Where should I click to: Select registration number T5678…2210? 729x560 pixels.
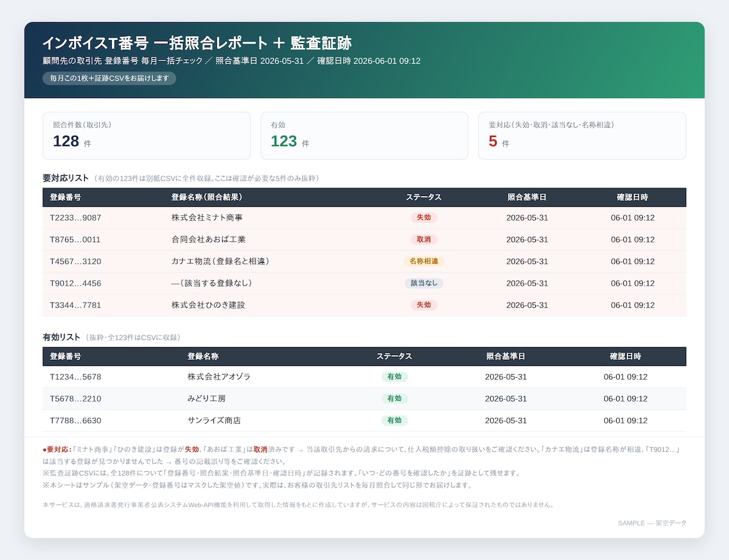(x=75, y=399)
